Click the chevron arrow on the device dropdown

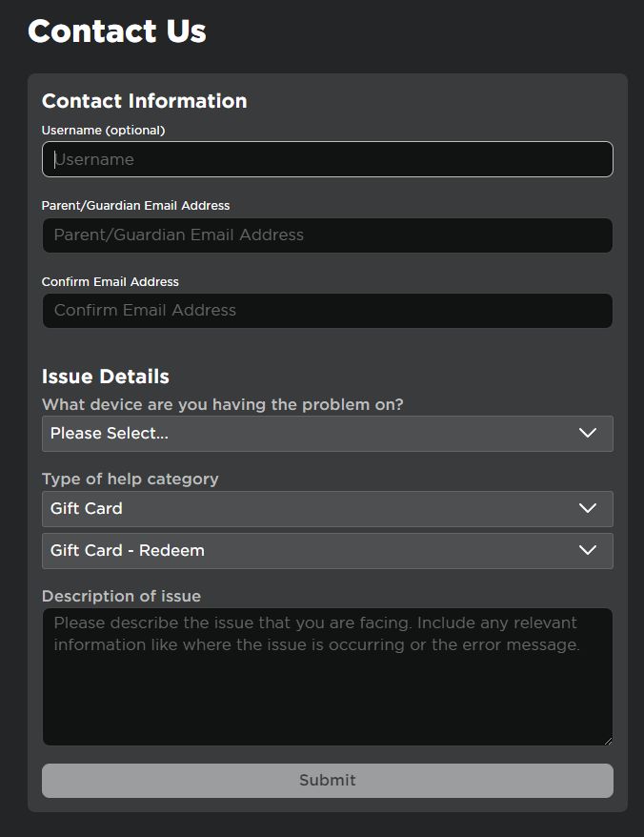(x=588, y=433)
